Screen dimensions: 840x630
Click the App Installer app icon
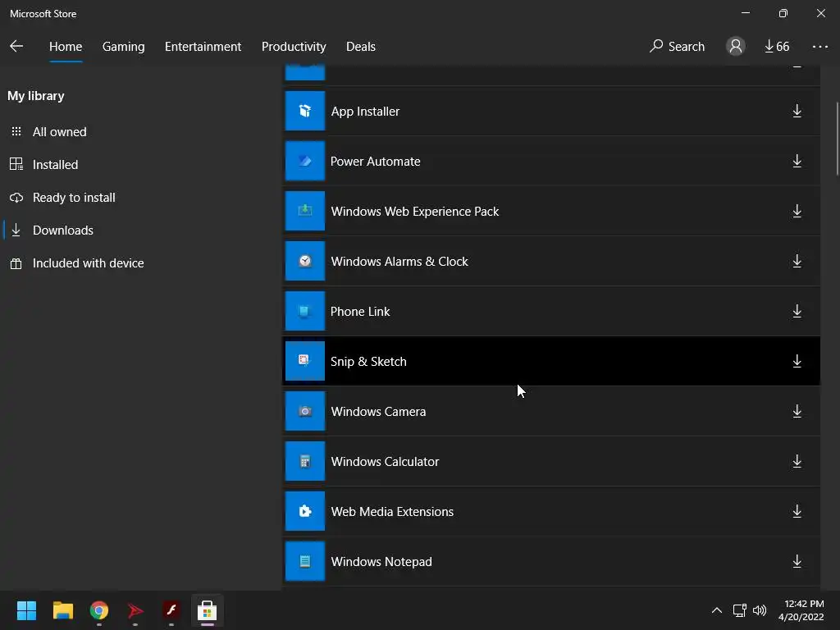[305, 111]
